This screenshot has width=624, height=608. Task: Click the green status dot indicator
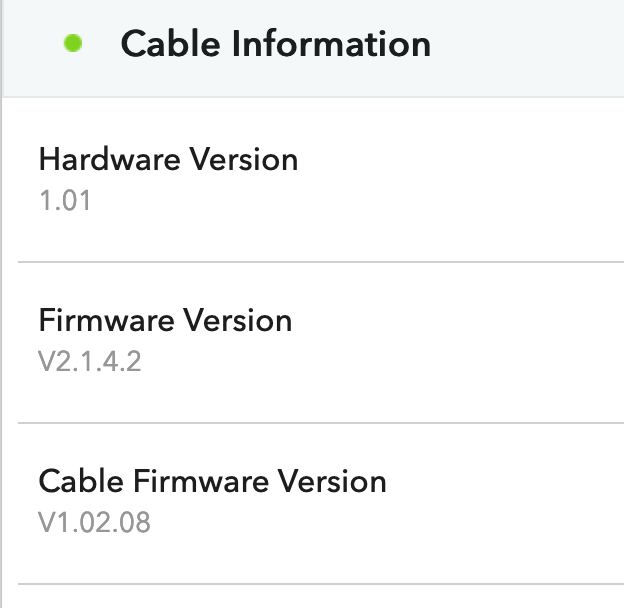pos(73,44)
